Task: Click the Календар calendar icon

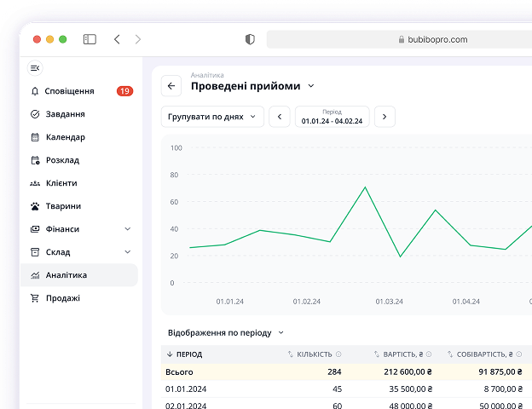Action: coord(35,137)
